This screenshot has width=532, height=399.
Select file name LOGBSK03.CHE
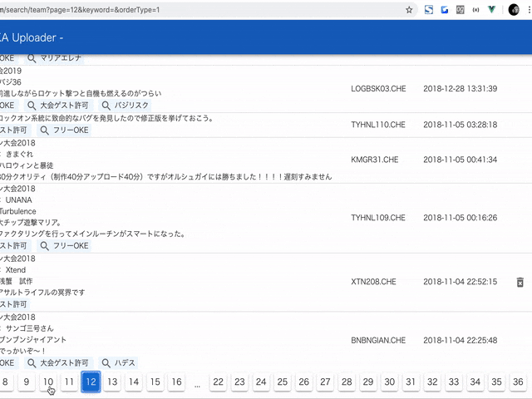[x=378, y=89]
